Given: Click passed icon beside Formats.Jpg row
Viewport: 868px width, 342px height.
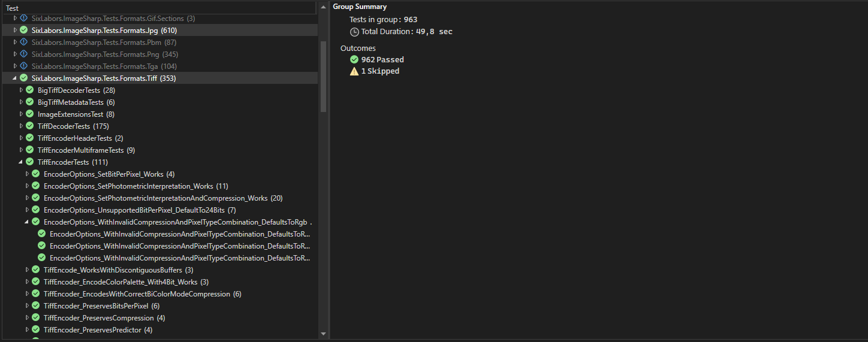Looking at the screenshot, I should point(24,30).
